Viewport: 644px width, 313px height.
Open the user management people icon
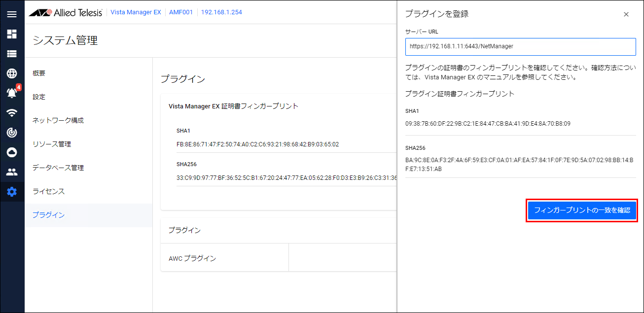pyautogui.click(x=12, y=172)
